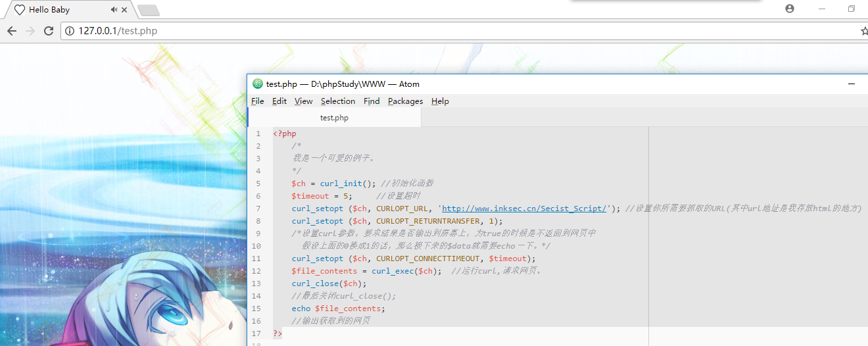Click line number 17 in the gutter
Screen dimensions: 868x346
(x=256, y=334)
